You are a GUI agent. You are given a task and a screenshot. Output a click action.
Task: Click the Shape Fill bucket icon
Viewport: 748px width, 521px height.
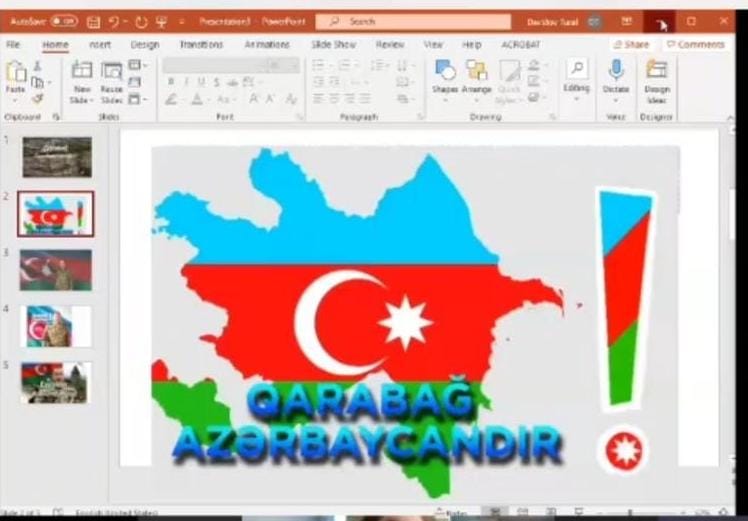[534, 66]
